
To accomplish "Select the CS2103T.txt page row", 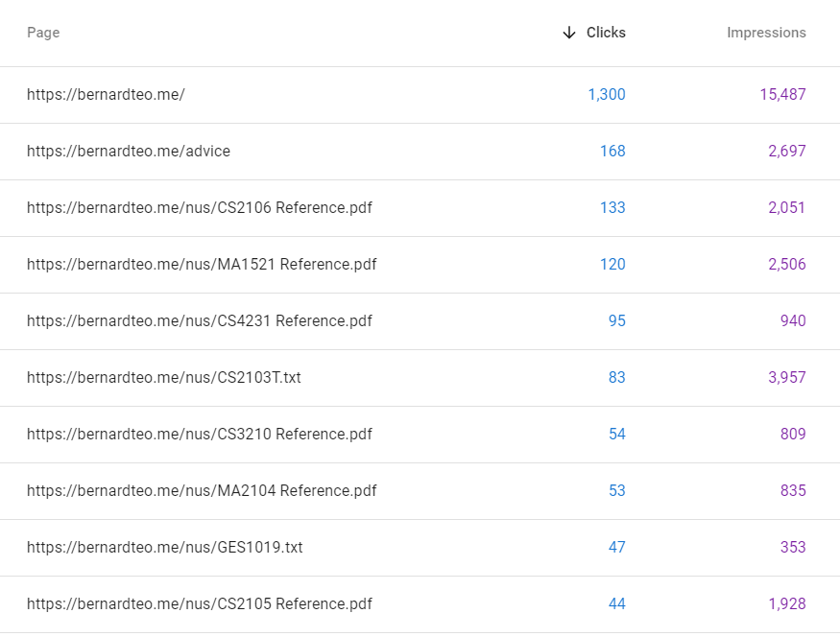I will [x=420, y=378].
